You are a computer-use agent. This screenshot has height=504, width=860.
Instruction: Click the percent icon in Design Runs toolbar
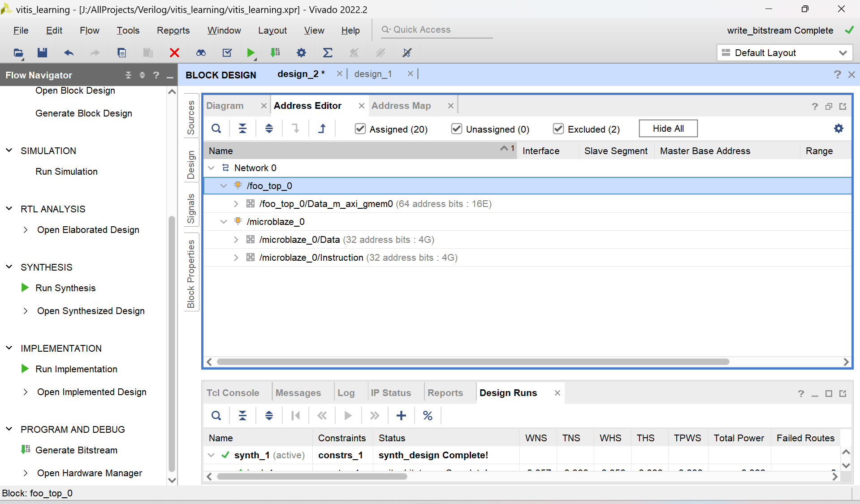click(428, 416)
